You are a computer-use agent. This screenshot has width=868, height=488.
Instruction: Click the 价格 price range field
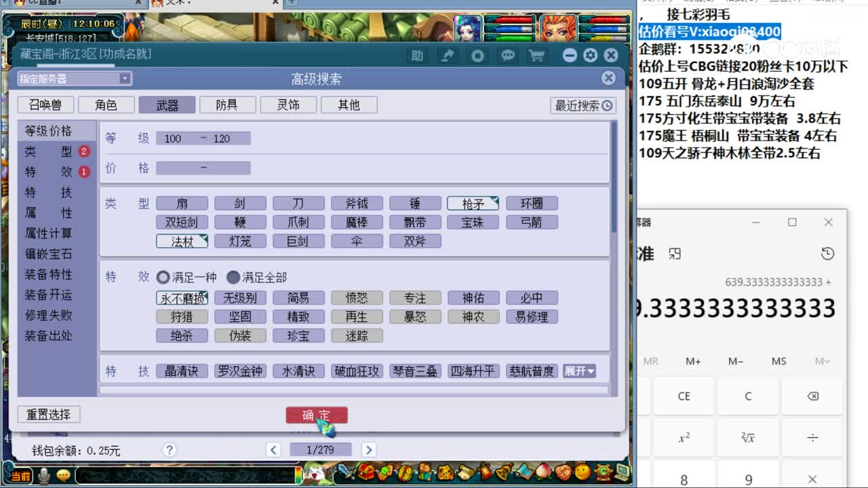[203, 167]
